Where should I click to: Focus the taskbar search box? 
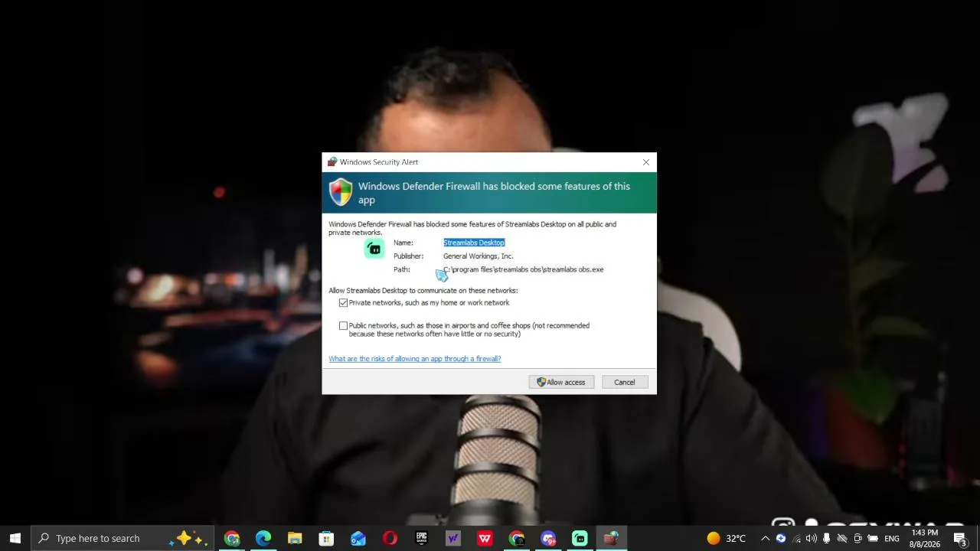[122, 538]
